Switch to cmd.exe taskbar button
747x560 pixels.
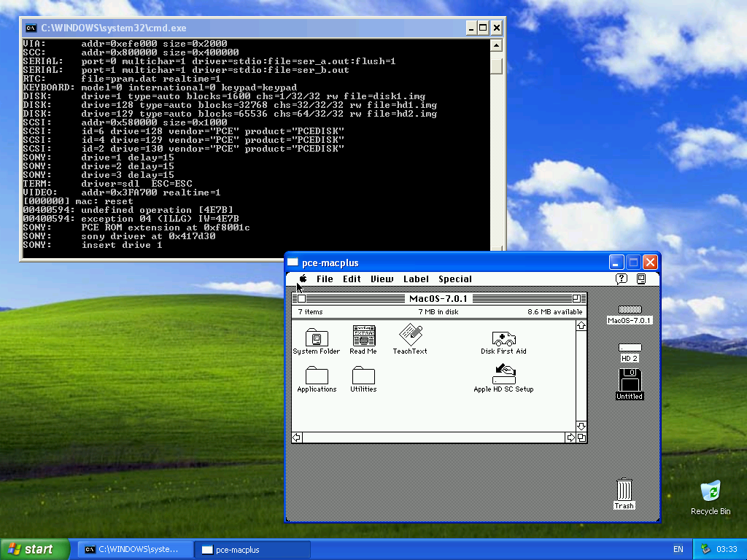(x=135, y=550)
